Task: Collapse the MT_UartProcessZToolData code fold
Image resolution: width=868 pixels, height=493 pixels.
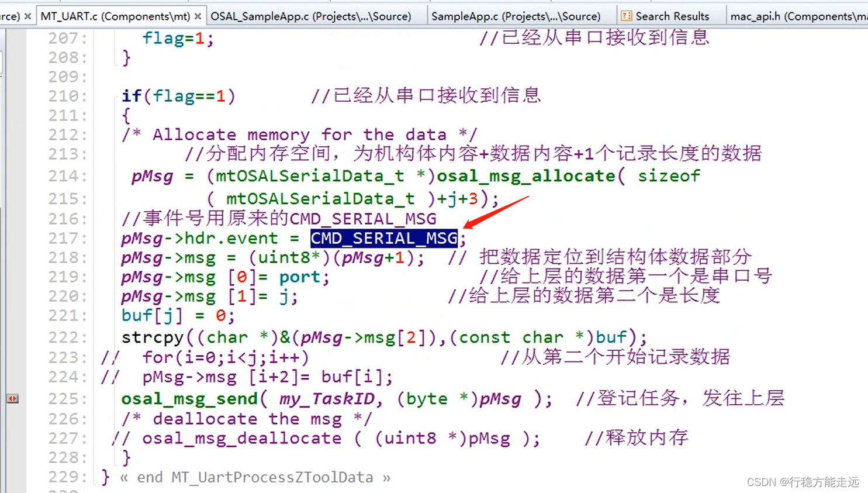Action: (124, 477)
